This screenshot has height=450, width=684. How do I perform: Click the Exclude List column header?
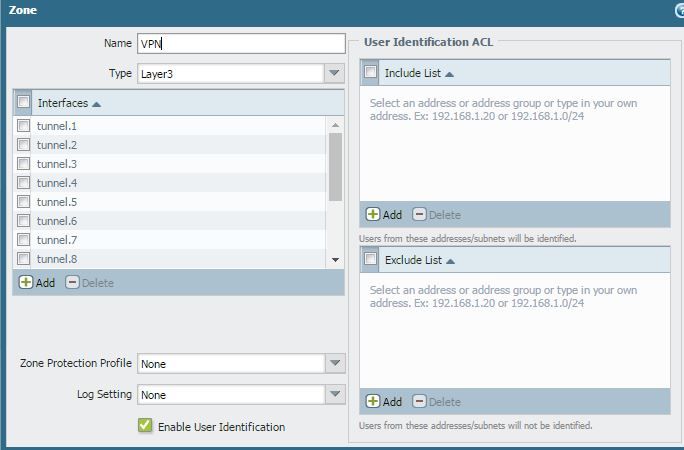413,260
